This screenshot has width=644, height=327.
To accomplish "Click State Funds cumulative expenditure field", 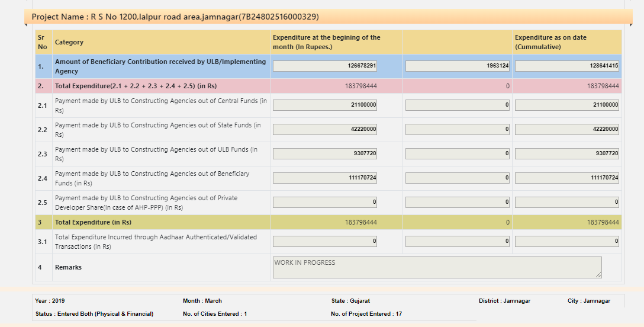I will tap(567, 130).
